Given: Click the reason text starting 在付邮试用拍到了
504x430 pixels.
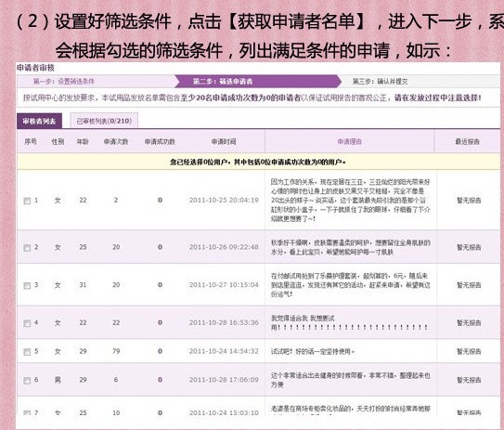Looking at the screenshot, I should coord(350,284).
